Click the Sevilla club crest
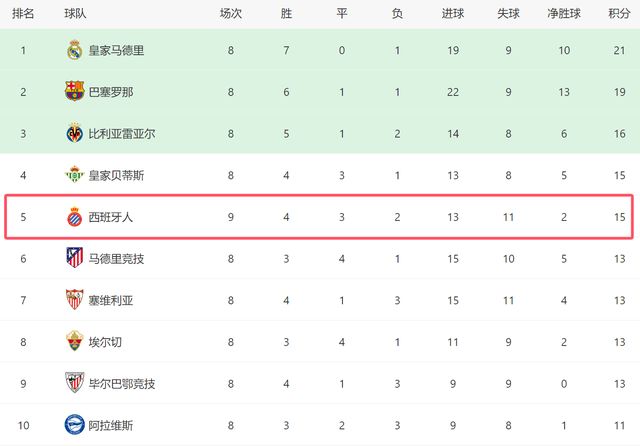 pyautogui.click(x=74, y=300)
